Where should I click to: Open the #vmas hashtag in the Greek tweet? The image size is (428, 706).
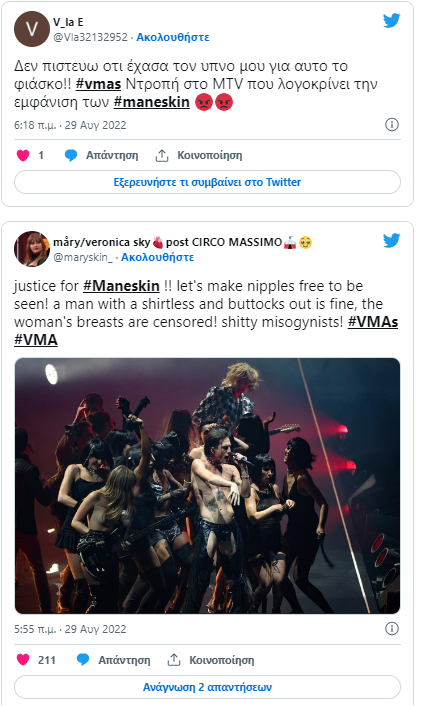point(99,84)
